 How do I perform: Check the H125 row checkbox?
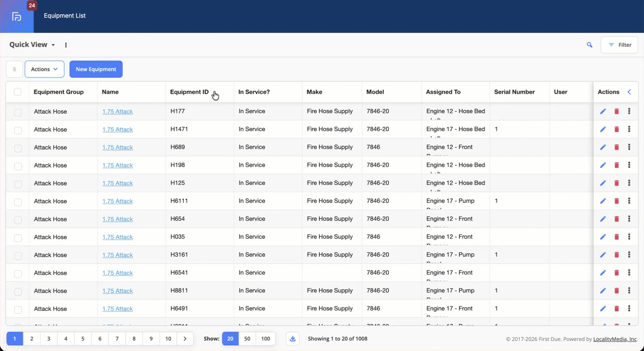click(x=18, y=184)
